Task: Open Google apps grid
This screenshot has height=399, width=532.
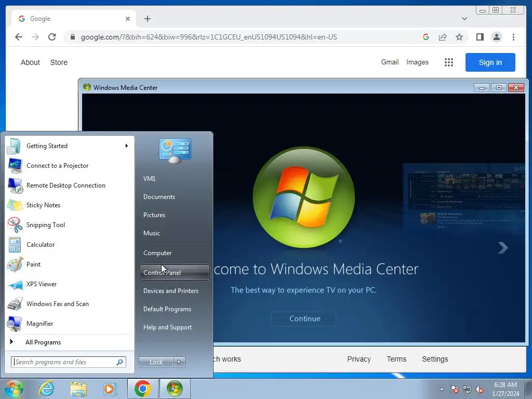Action: [448, 62]
